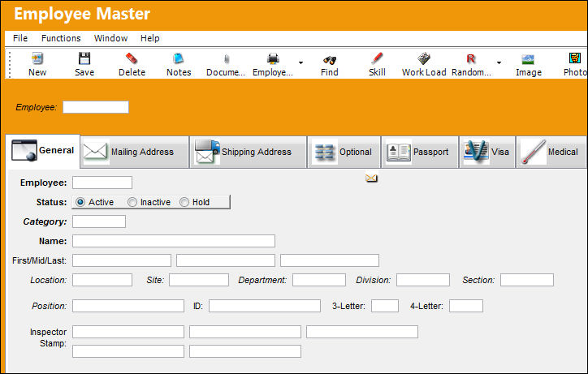Click the Division input field
This screenshot has height=374, width=588.
point(423,280)
